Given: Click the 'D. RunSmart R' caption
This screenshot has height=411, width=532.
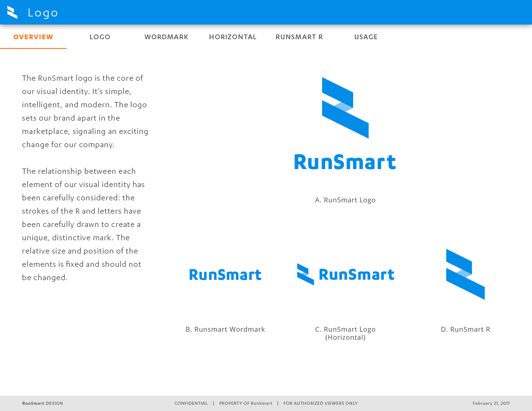Looking at the screenshot, I should coord(465,329).
